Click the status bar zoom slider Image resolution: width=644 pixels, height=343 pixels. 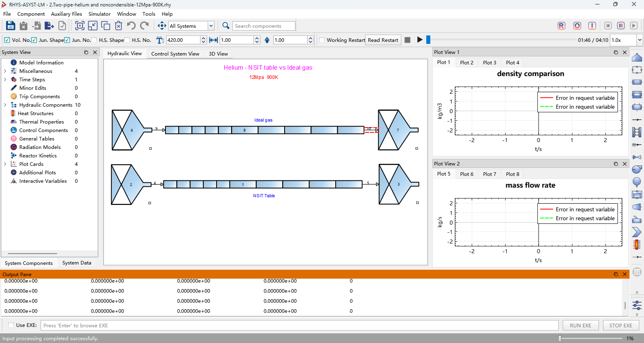[591, 339]
